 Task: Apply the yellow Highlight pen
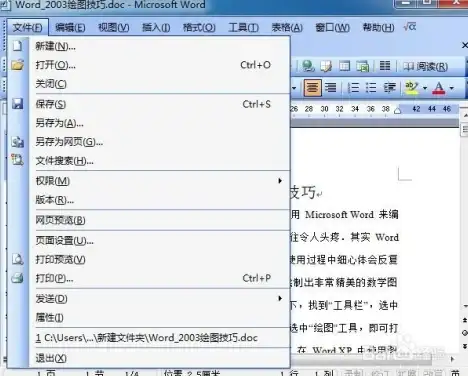[412, 88]
